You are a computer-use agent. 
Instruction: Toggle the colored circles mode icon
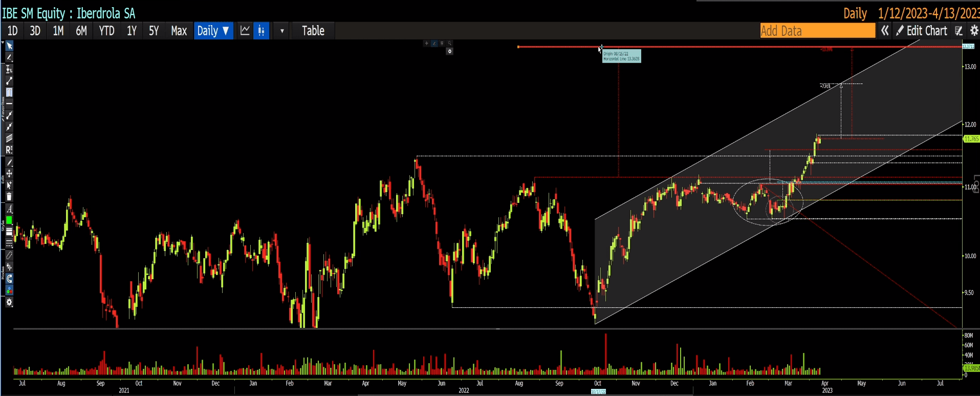tap(9, 290)
